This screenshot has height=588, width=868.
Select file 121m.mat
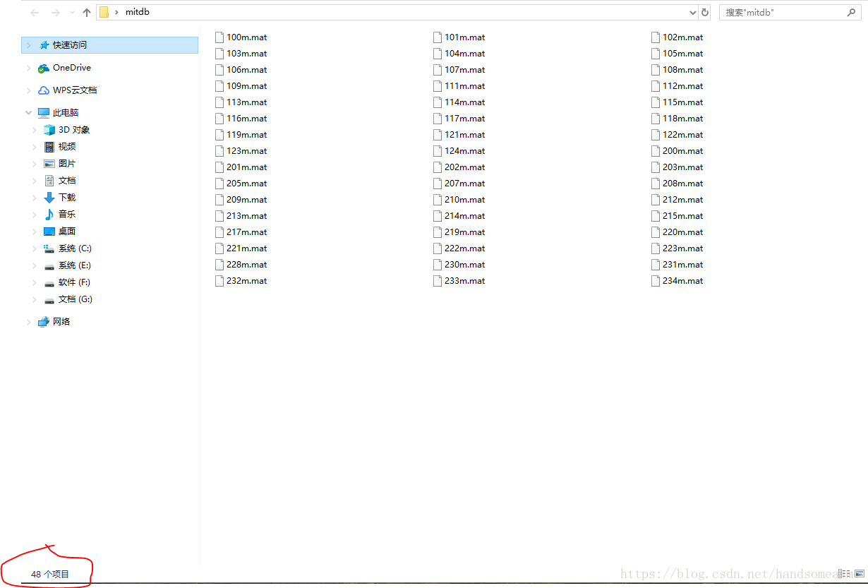click(465, 135)
